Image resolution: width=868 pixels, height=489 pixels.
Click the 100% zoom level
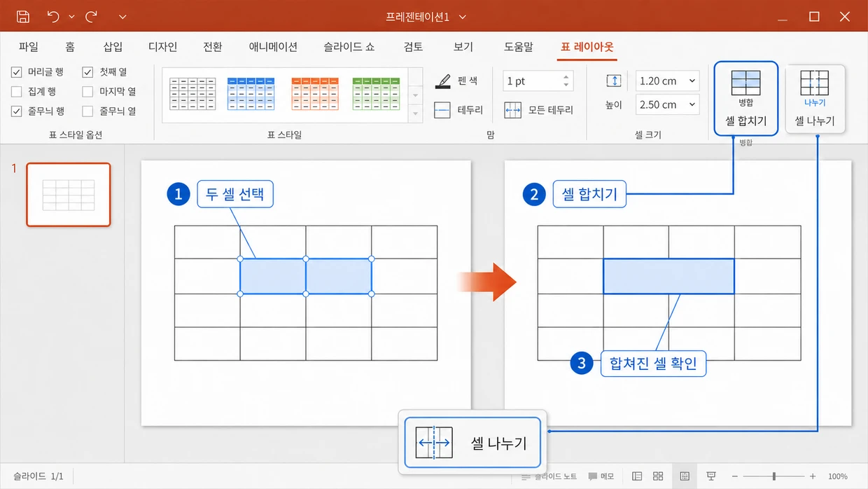click(838, 476)
